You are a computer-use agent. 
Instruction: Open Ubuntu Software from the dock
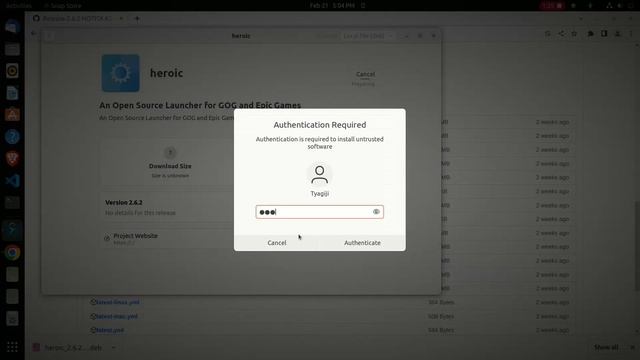click(x=12, y=115)
